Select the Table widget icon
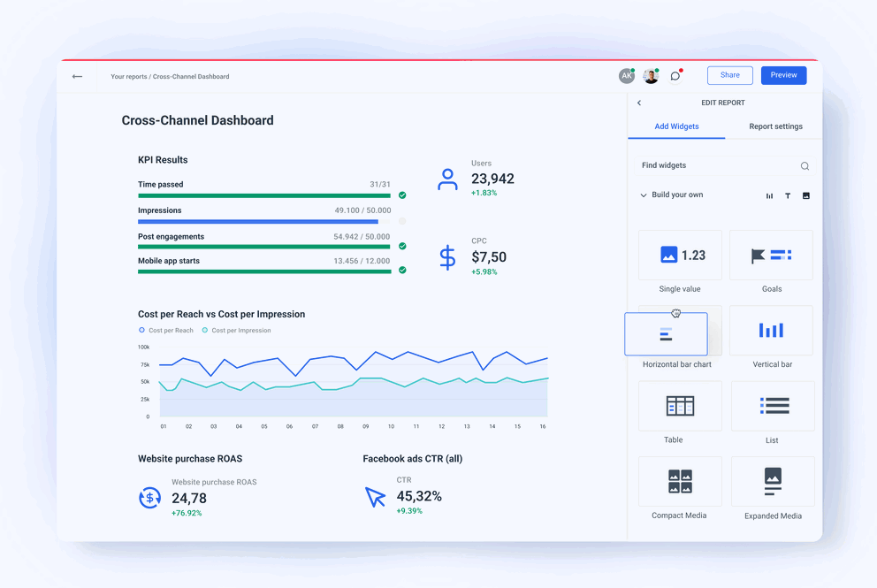This screenshot has width=877, height=588. 679,405
